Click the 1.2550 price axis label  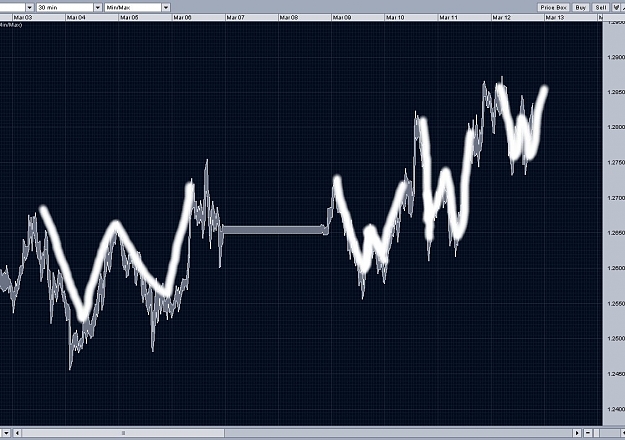point(616,303)
